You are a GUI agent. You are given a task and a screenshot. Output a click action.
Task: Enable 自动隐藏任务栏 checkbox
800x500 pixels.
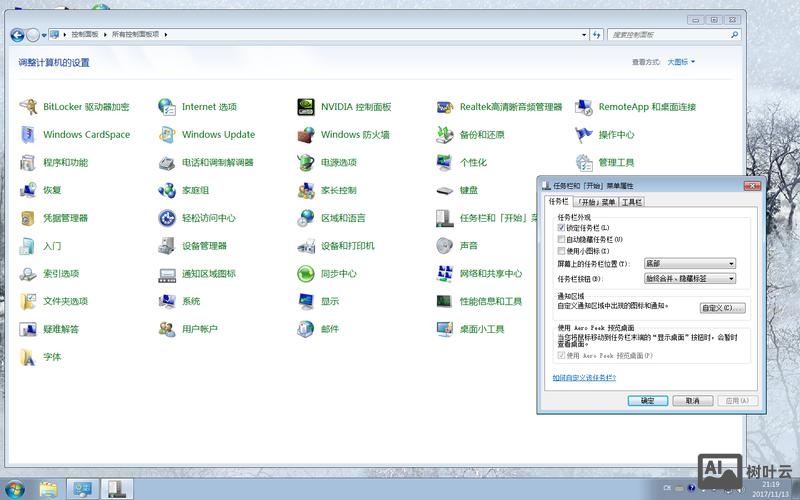pos(561,239)
